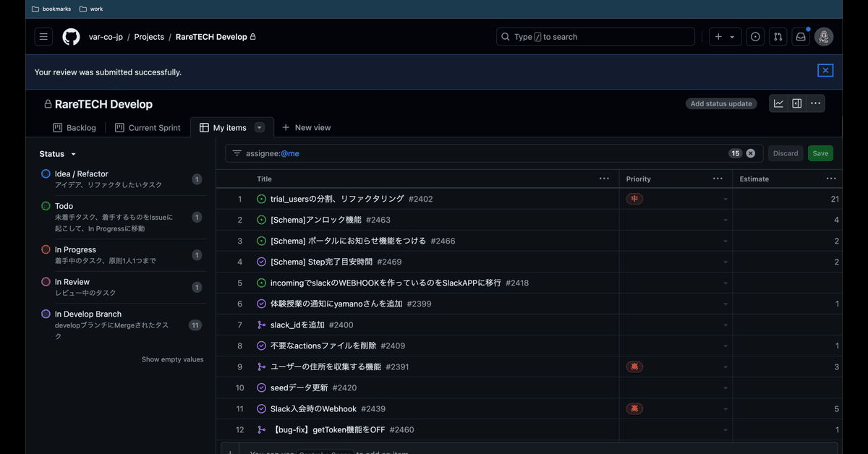Image resolution: width=868 pixels, height=454 pixels.
Task: Select In Progress status group
Action: coord(122,254)
